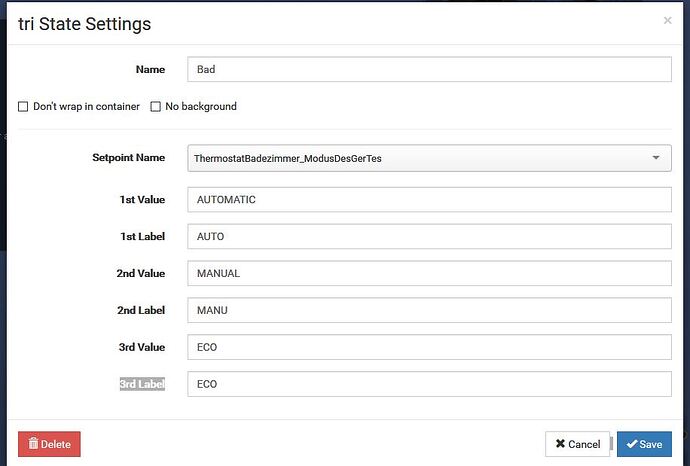Toggle the No background checkbox
Image resolution: width=690 pixels, height=466 pixels.
click(x=155, y=106)
